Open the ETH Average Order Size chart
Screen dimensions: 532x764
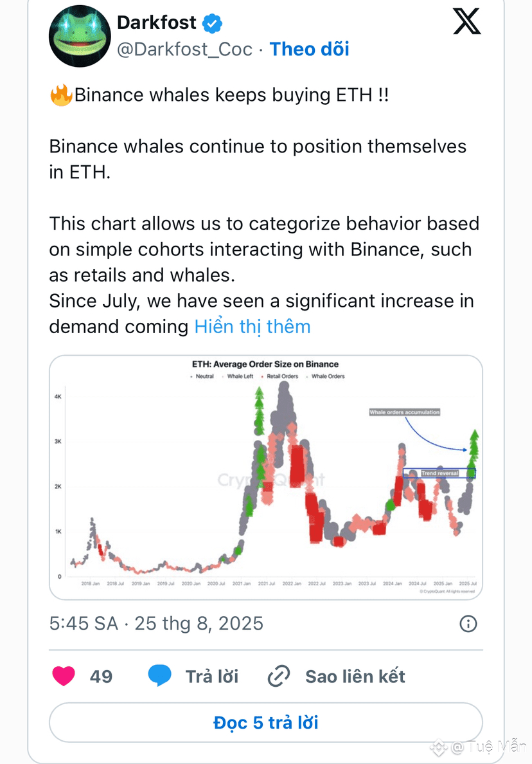266,477
